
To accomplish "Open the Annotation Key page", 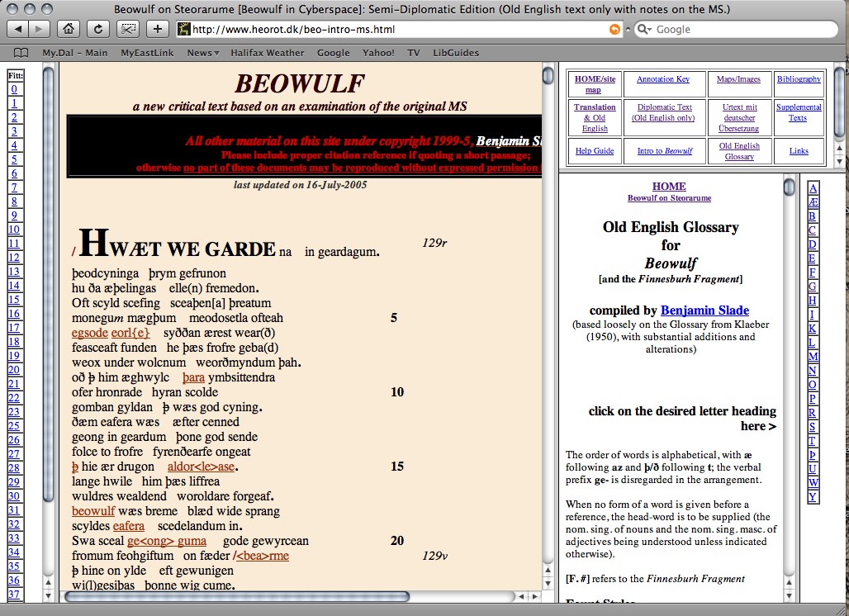I will [663, 78].
